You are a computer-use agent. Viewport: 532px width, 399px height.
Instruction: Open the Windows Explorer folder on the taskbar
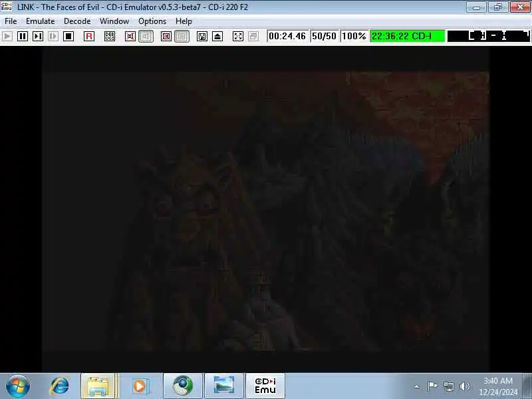(x=98, y=386)
